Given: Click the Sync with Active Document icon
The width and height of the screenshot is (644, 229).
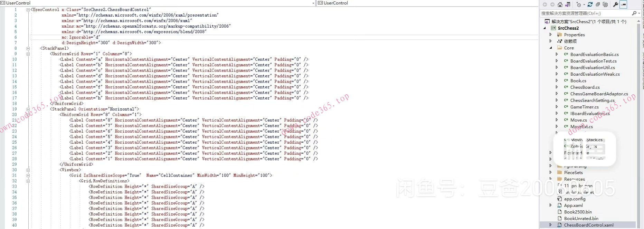Looking at the screenshot, I should 590,4.
